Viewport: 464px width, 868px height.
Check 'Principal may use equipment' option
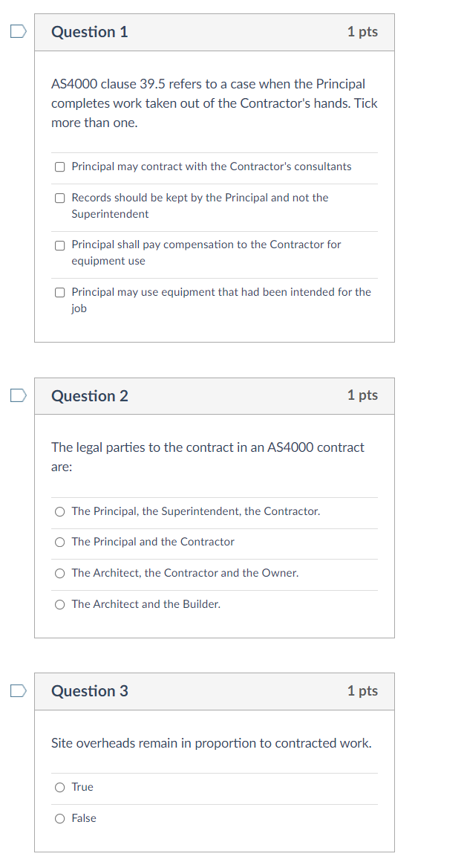(59, 292)
